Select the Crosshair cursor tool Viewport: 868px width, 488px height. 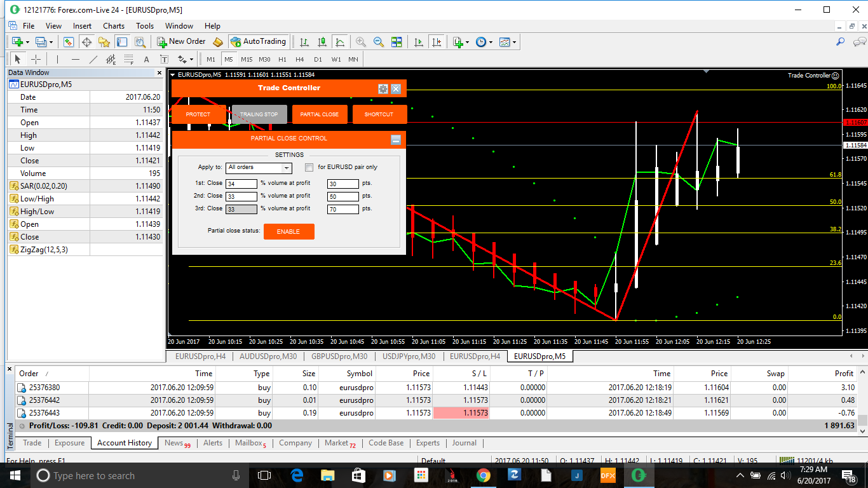tap(36, 59)
